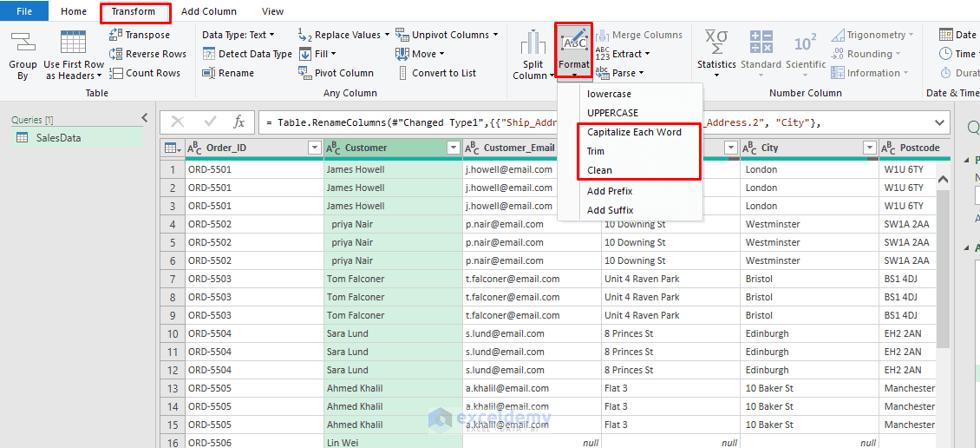
Task: Click Merge Columns
Action: pyautogui.click(x=639, y=35)
